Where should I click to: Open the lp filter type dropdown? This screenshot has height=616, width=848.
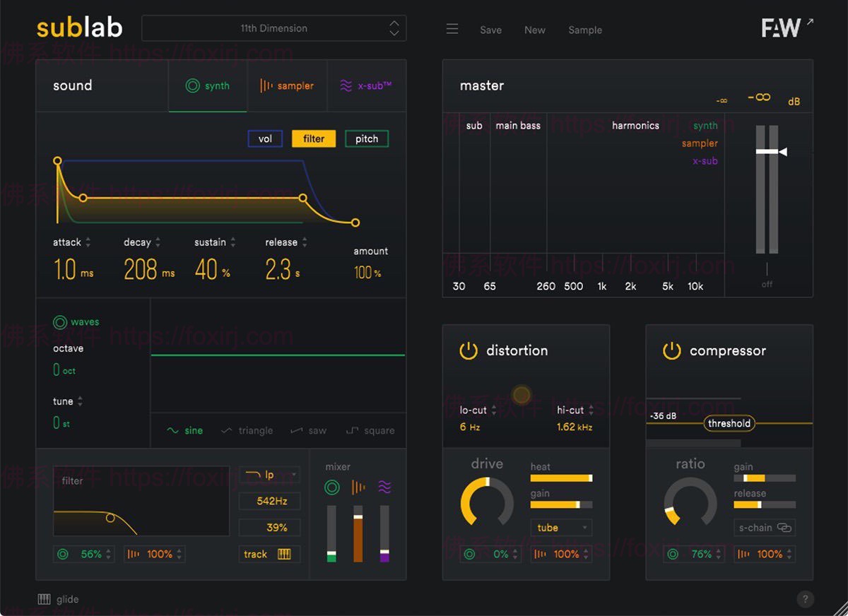[x=269, y=475]
